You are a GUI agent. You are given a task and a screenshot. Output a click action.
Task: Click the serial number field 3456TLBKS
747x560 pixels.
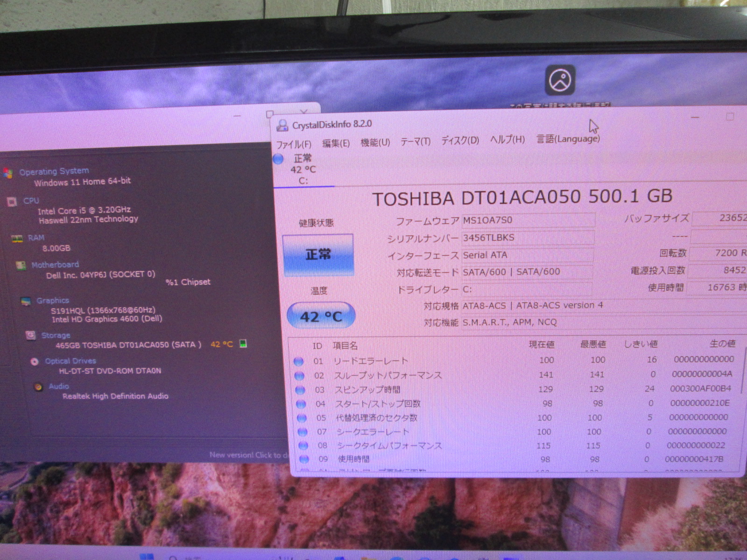point(528,238)
